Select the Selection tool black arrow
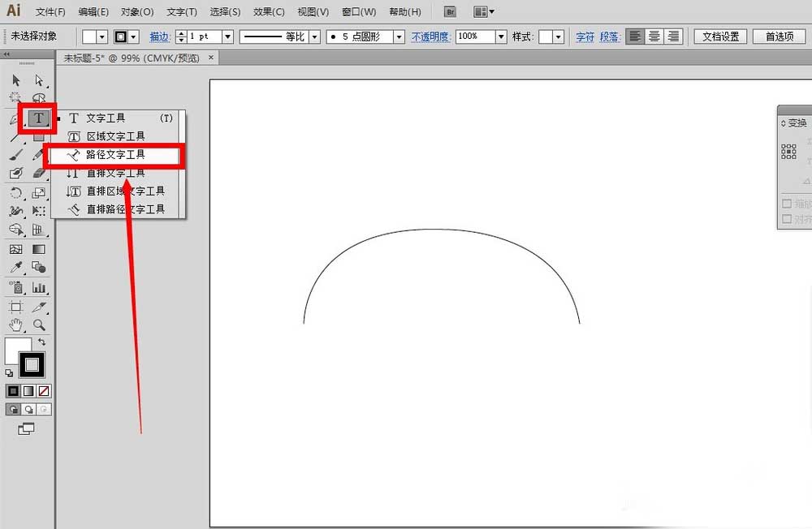 click(x=16, y=80)
